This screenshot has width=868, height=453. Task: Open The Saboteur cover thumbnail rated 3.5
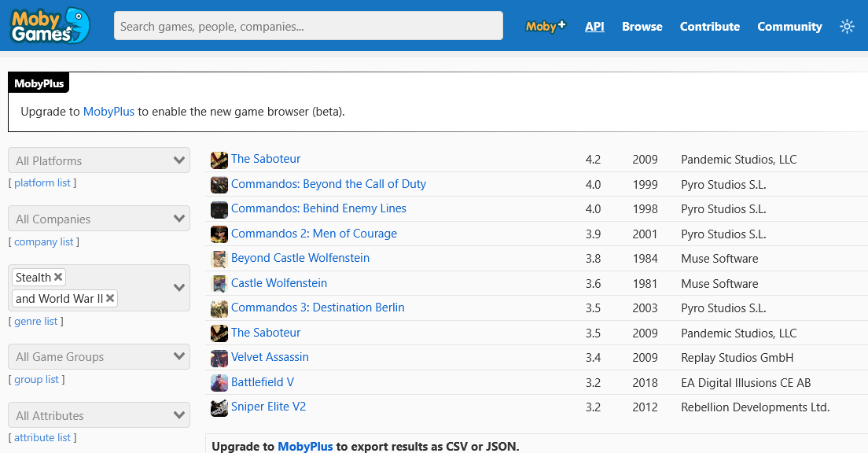pyautogui.click(x=219, y=333)
